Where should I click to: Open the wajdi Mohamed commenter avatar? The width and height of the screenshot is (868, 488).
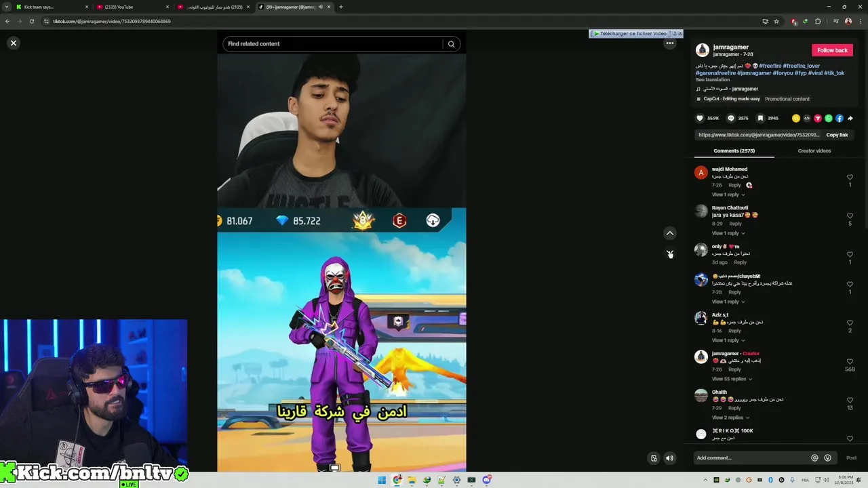click(701, 173)
